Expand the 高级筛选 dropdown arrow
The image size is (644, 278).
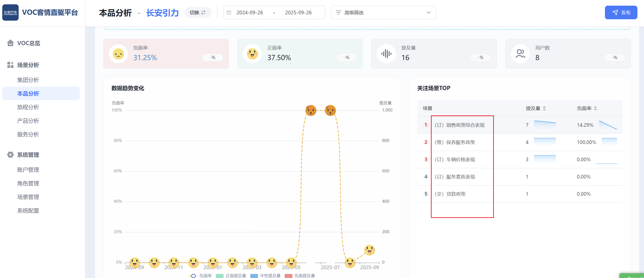pyautogui.click(x=428, y=12)
